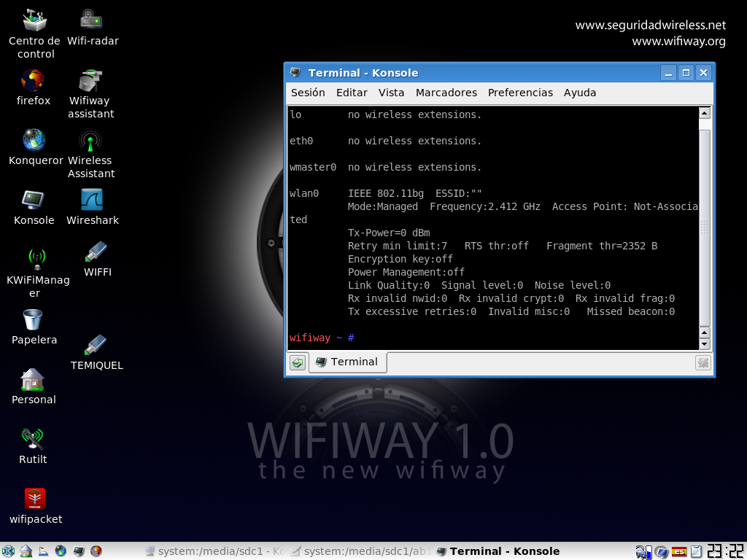The image size is (747, 560).
Task: Open the Vista menu
Action: pyautogui.click(x=391, y=93)
